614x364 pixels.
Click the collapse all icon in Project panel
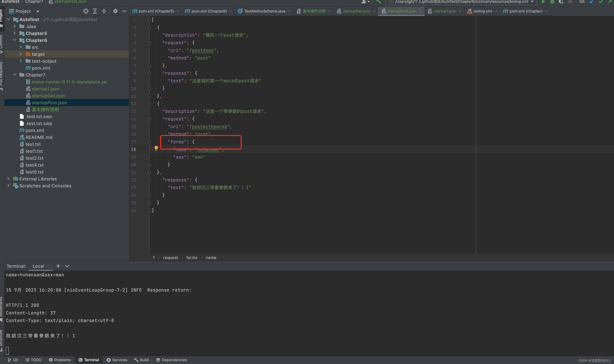pyautogui.click(x=104, y=11)
